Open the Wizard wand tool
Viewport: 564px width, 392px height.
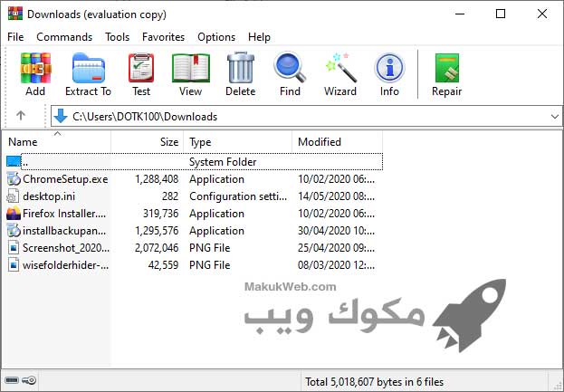[340, 68]
